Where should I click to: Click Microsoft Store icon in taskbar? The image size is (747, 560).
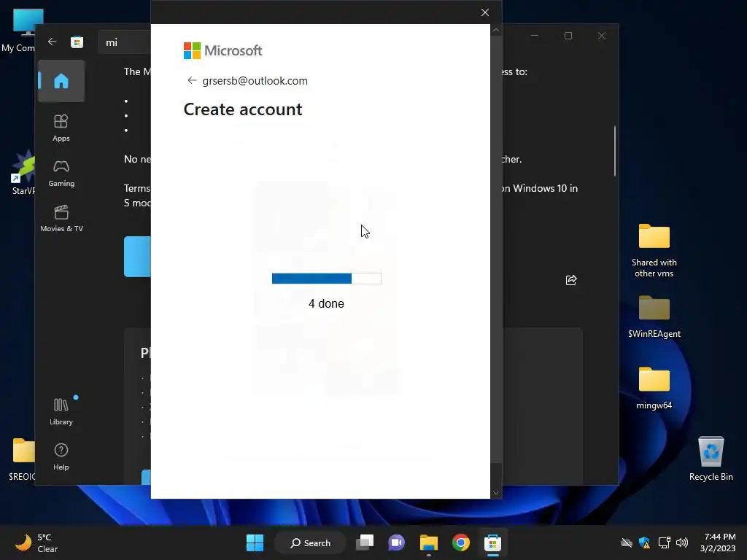point(492,542)
